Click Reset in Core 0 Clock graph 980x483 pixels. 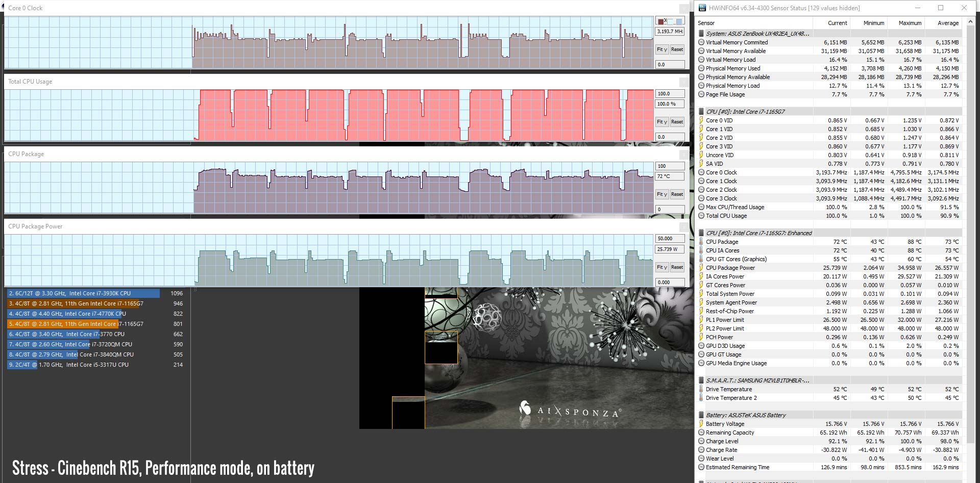click(x=677, y=49)
